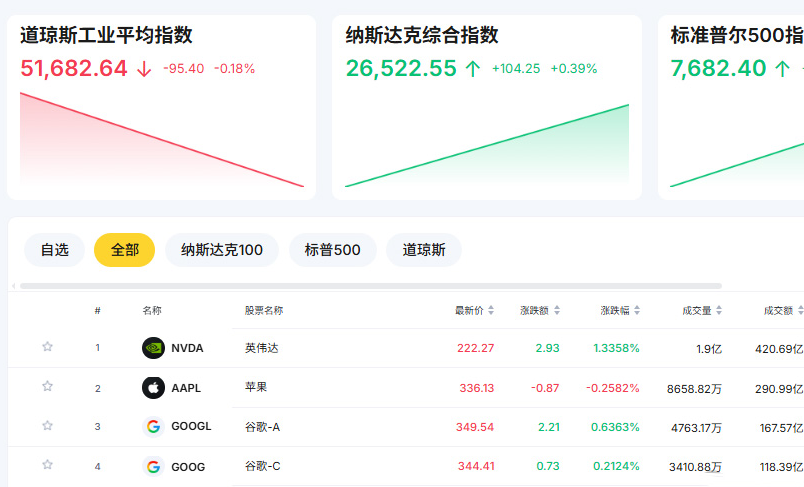Click the NVDA Nvidia logo icon
This screenshot has width=804, height=487.
coord(153,348)
